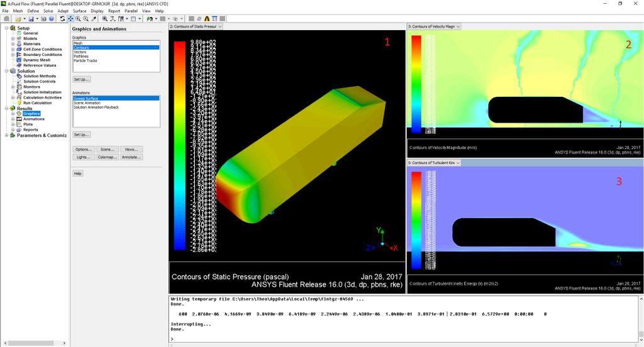Viewport: 644px width, 347px height.
Task: Open the Surface menu
Action: click(79, 11)
